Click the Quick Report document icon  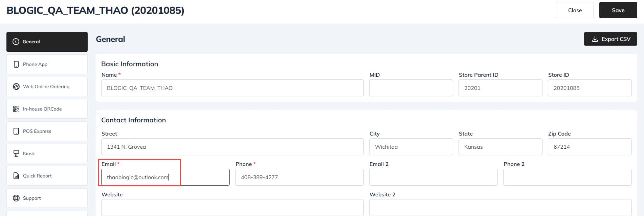point(16,176)
